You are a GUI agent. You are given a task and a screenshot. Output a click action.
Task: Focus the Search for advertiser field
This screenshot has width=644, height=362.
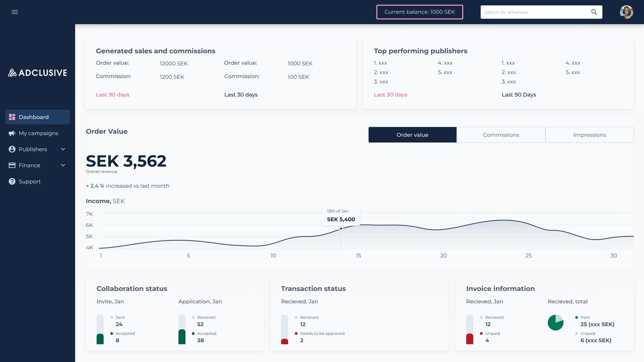(x=541, y=12)
